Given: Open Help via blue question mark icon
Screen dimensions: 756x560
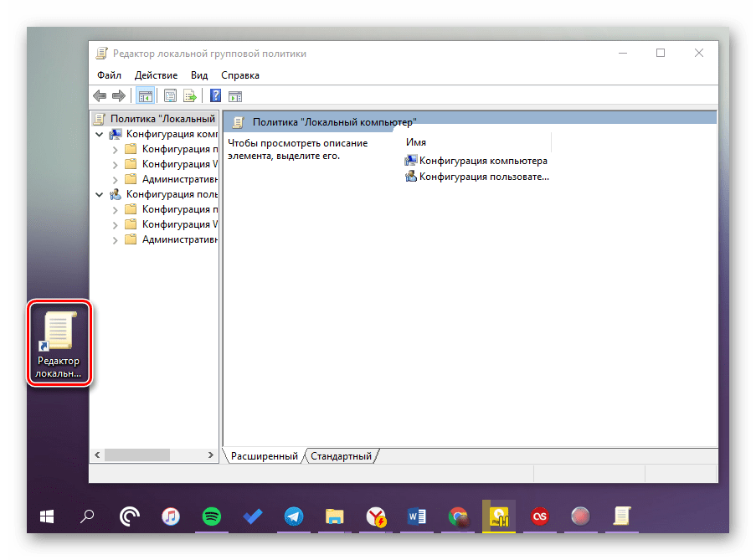Looking at the screenshot, I should tap(215, 95).
